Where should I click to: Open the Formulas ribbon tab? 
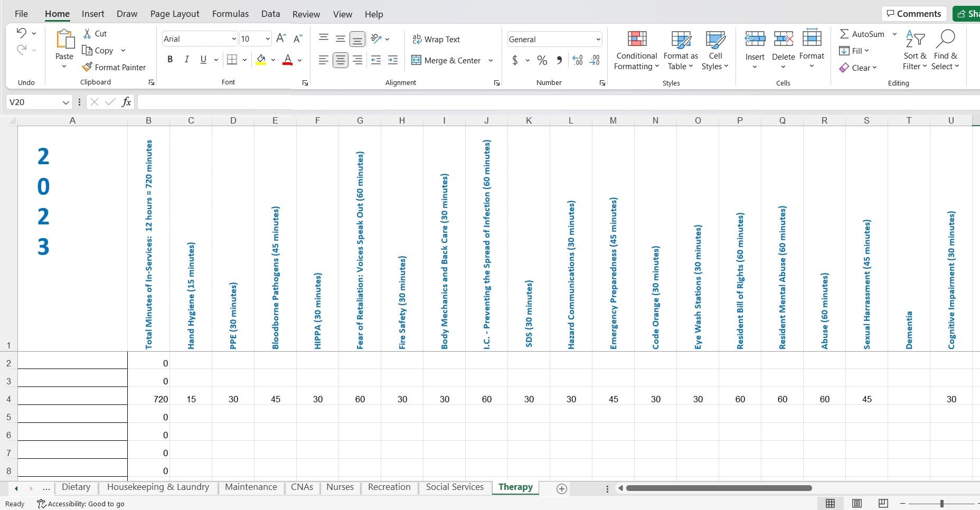point(230,14)
